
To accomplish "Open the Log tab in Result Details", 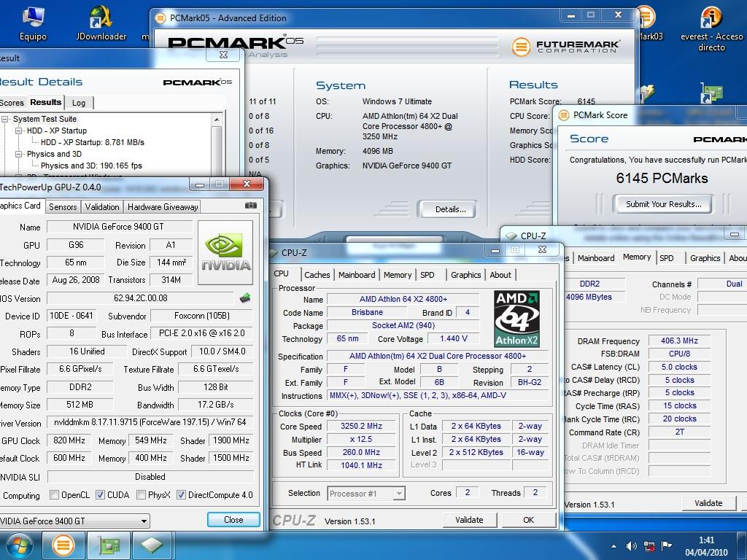I will [79, 103].
